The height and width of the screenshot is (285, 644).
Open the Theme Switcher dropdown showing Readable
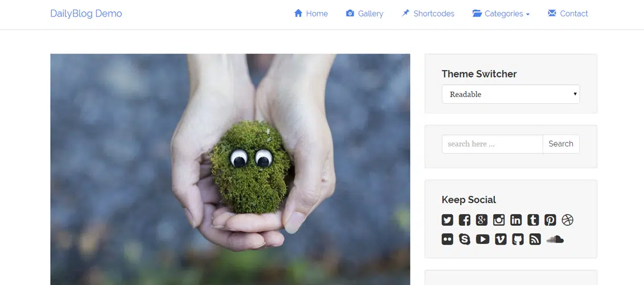(x=510, y=95)
